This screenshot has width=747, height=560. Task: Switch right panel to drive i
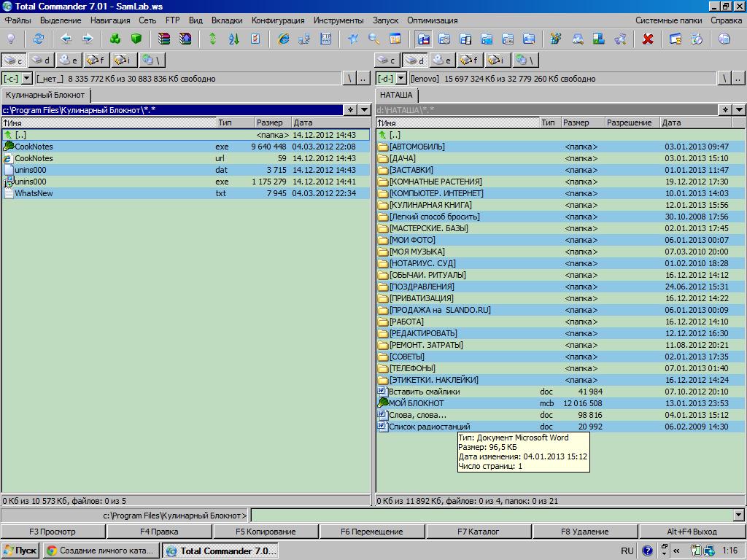pyautogui.click(x=497, y=61)
